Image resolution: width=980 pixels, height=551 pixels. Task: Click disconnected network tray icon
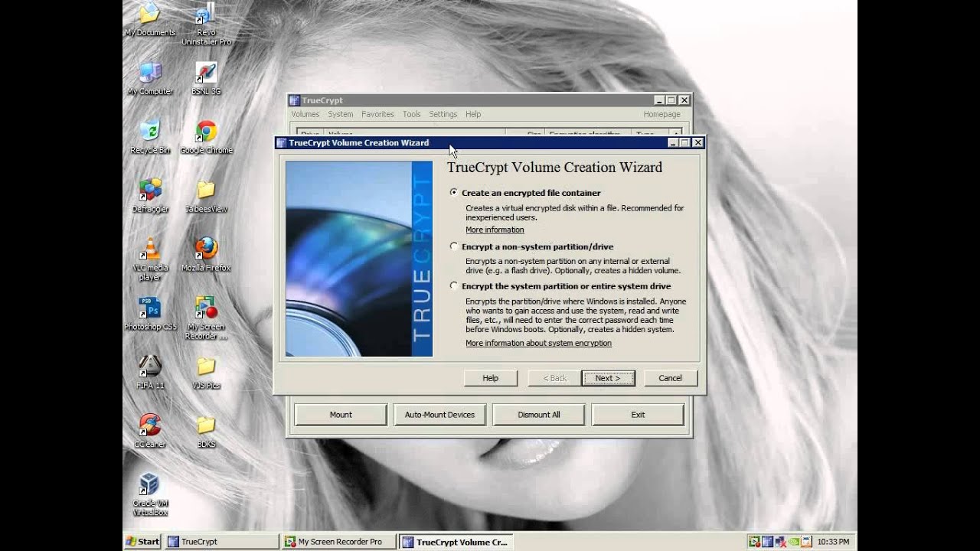coord(780,542)
